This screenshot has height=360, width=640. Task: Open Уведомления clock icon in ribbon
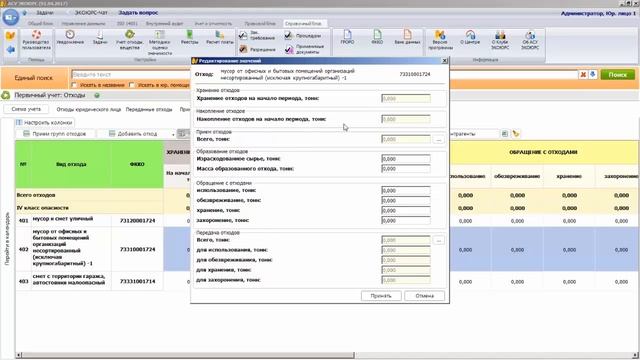[70, 37]
